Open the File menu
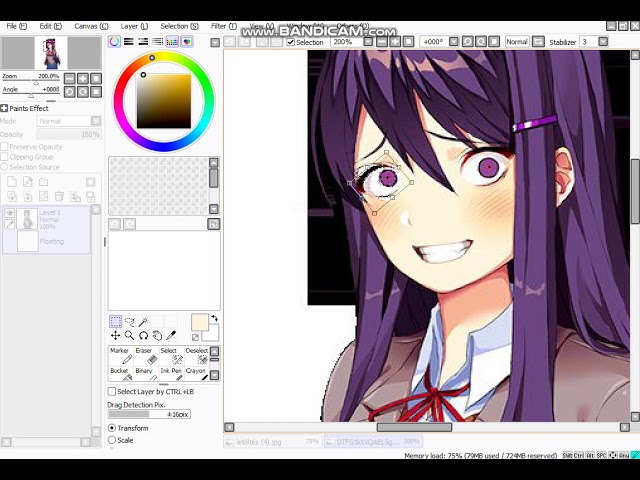The width and height of the screenshot is (640, 480). point(16,26)
